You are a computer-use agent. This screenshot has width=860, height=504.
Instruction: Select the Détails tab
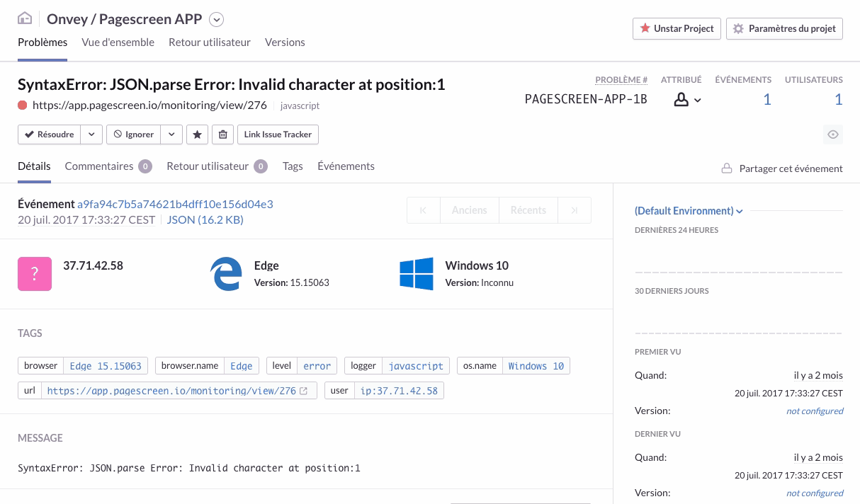34,166
